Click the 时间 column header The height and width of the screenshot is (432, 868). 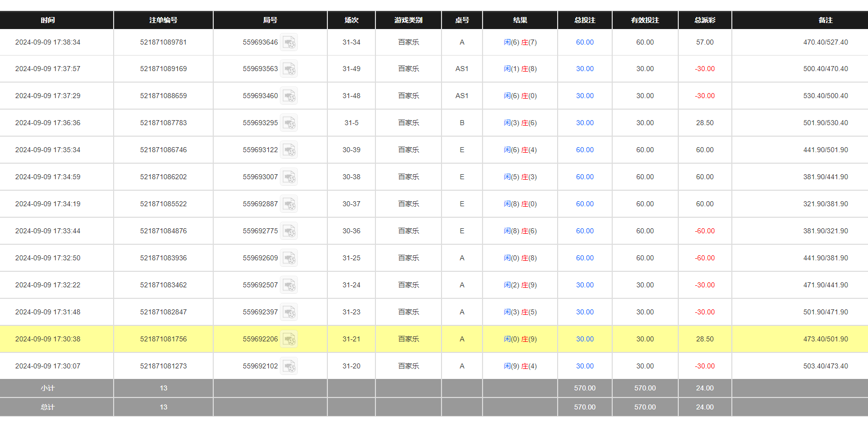tap(48, 20)
